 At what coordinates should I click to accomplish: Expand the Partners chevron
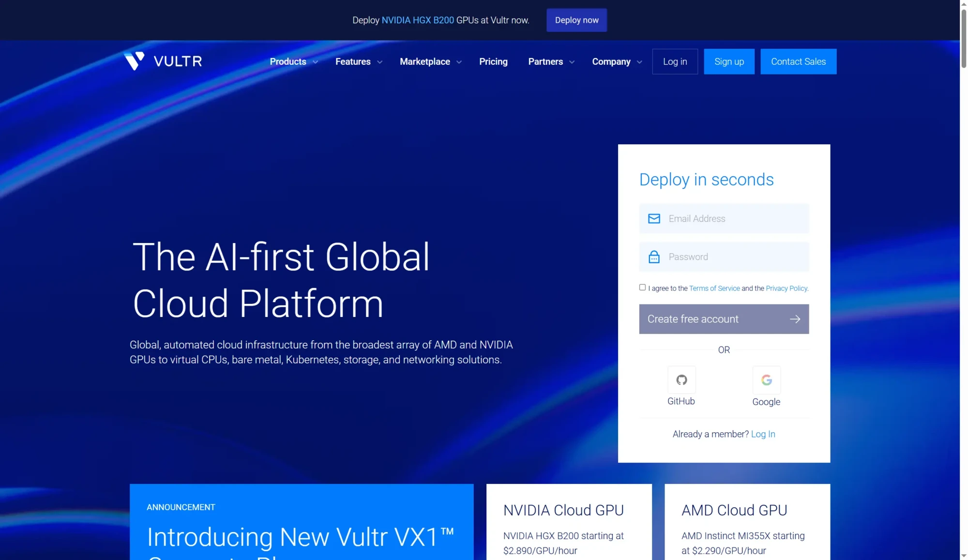point(572,62)
